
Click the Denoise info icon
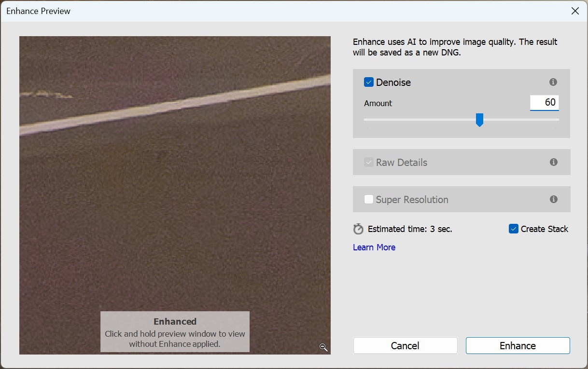tap(553, 82)
